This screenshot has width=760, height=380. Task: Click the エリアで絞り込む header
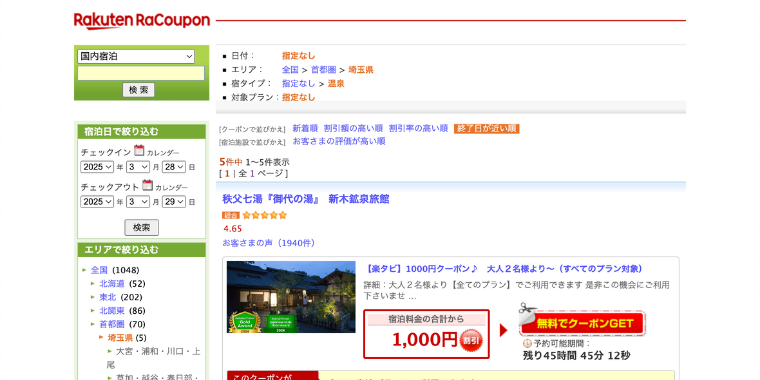click(x=142, y=250)
